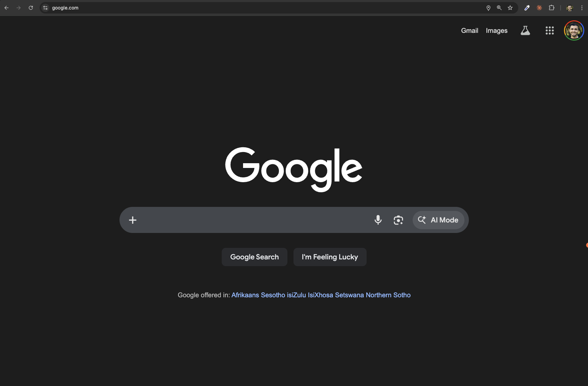The height and width of the screenshot is (386, 588).
Task: View site information icon beside google.com
Action: tap(45, 8)
